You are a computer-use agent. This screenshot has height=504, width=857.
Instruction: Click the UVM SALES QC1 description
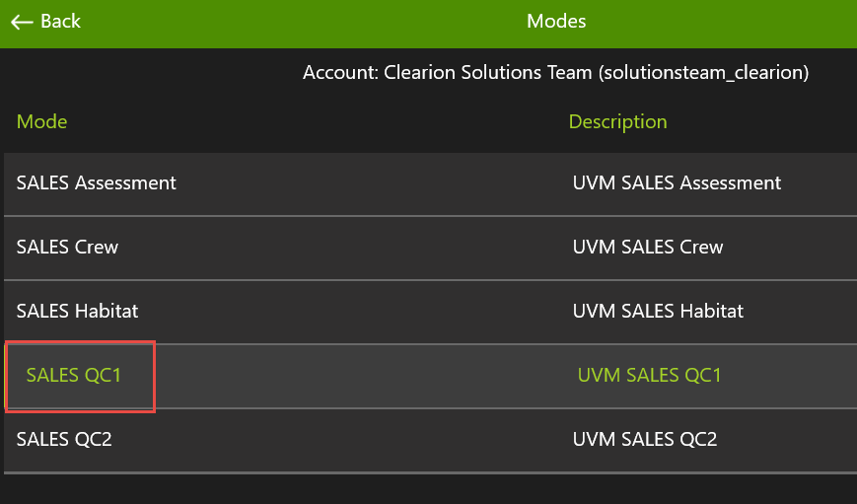pyautogui.click(x=650, y=376)
